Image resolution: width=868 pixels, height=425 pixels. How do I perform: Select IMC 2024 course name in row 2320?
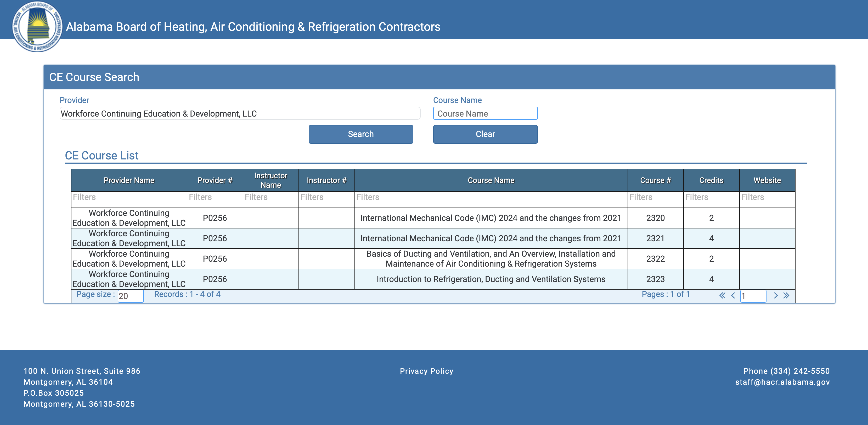pos(491,218)
